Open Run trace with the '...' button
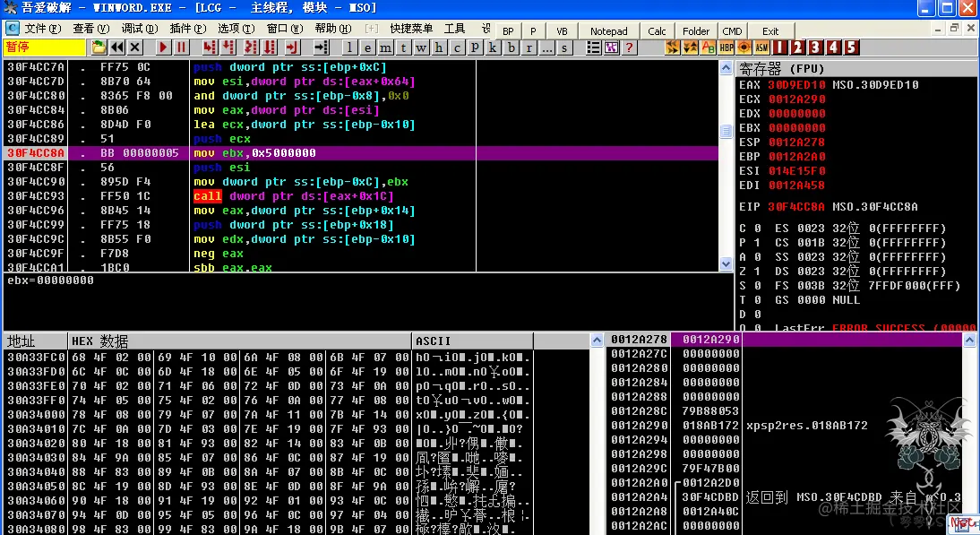 point(546,47)
